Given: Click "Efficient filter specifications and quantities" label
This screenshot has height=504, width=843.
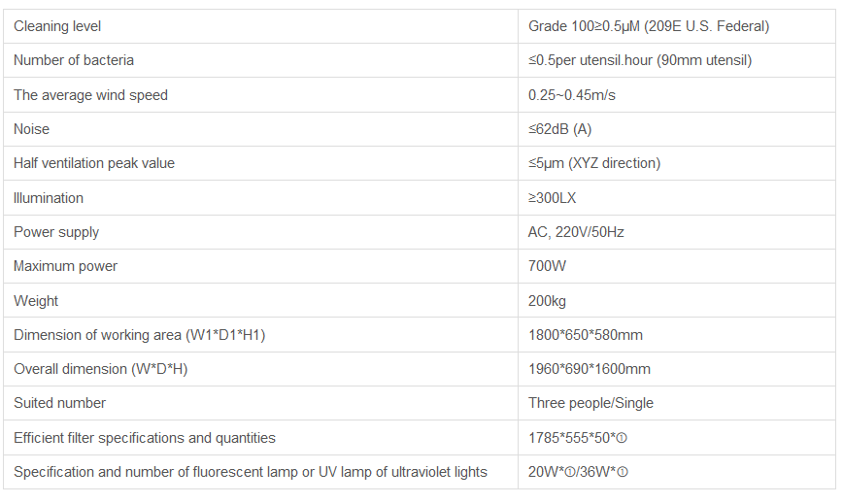Looking at the screenshot, I should [145, 438].
